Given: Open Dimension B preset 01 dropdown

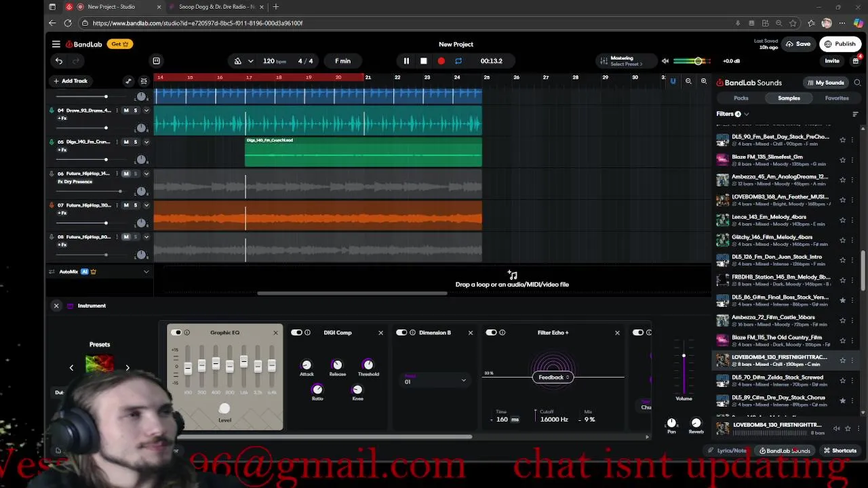Looking at the screenshot, I should pyautogui.click(x=435, y=380).
